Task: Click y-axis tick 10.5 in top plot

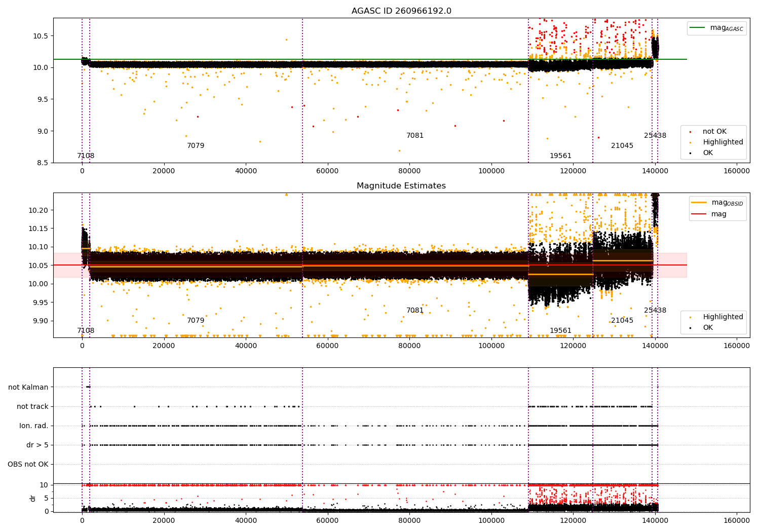Action: (41, 36)
